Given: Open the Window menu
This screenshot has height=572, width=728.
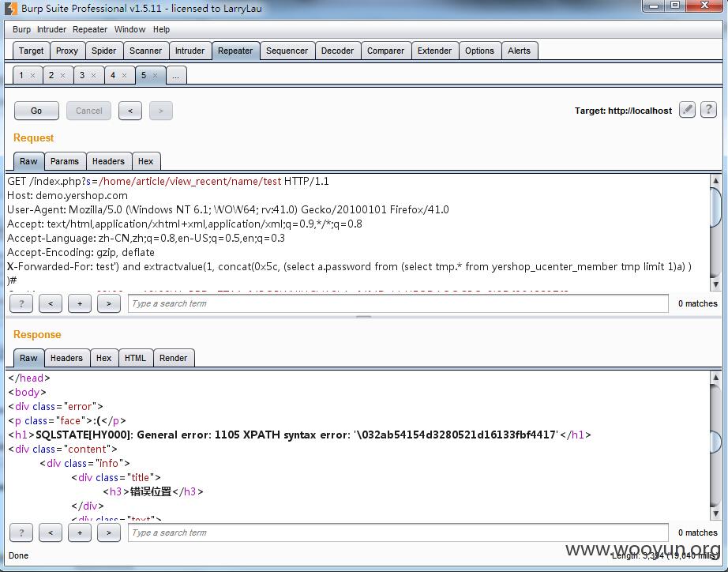Looking at the screenshot, I should [130, 29].
